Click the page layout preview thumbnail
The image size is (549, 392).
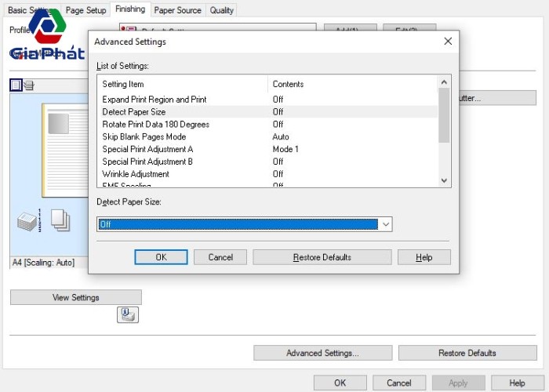(x=65, y=151)
